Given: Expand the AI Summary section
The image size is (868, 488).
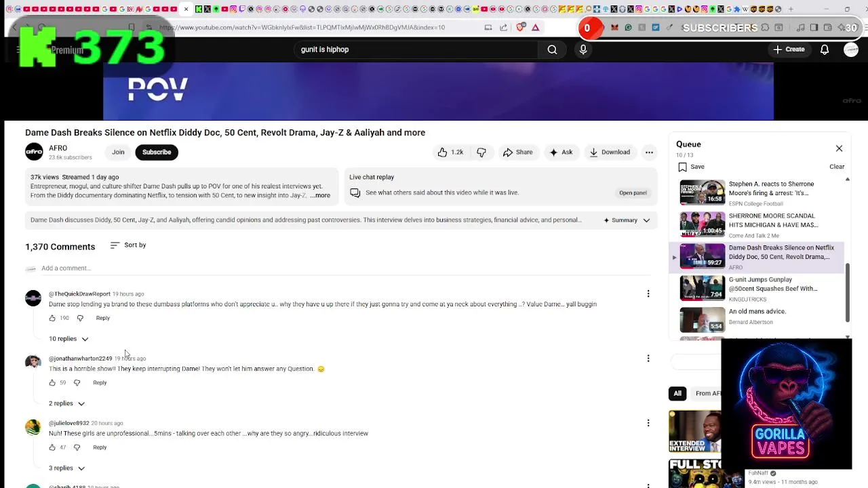Looking at the screenshot, I should click(627, 220).
